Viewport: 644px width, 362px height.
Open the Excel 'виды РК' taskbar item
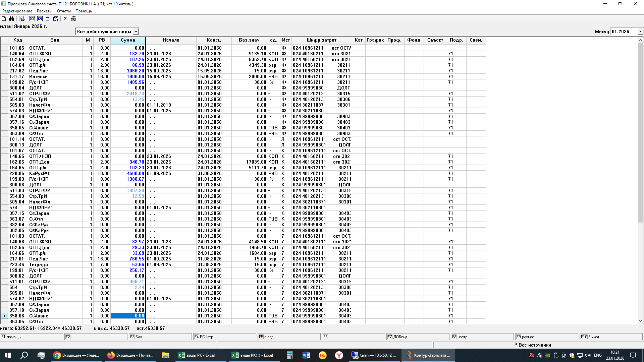(197, 355)
